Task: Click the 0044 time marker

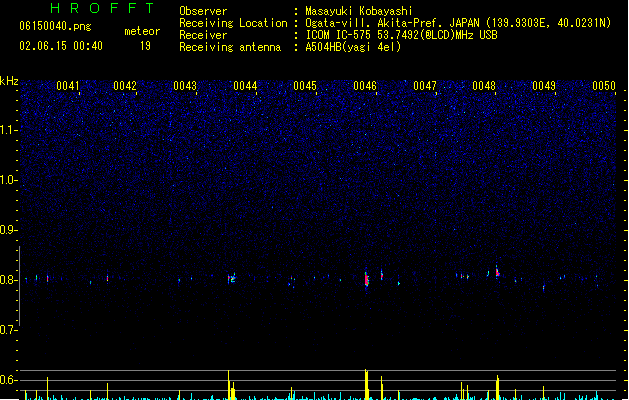Action: [x=245, y=86]
